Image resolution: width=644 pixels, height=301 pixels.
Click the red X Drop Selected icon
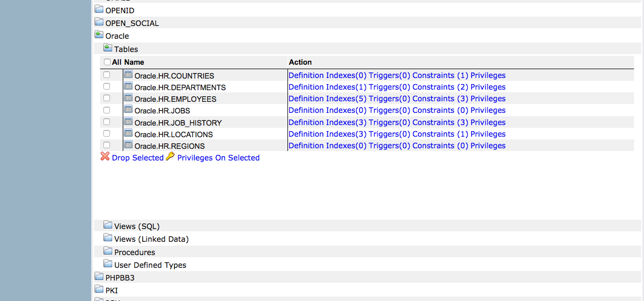pyautogui.click(x=105, y=157)
